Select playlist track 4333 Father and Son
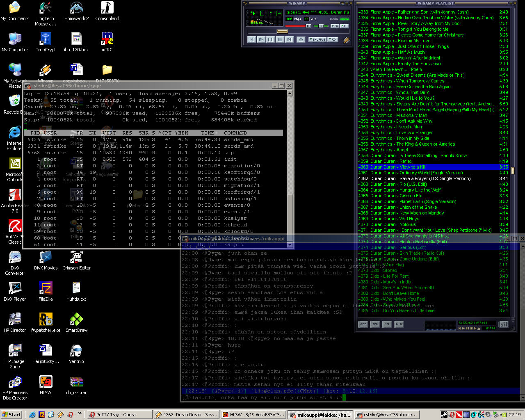The width and height of the screenshot is (525, 420). click(433, 12)
